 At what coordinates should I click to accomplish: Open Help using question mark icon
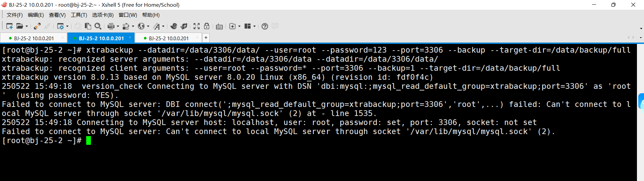click(x=265, y=26)
